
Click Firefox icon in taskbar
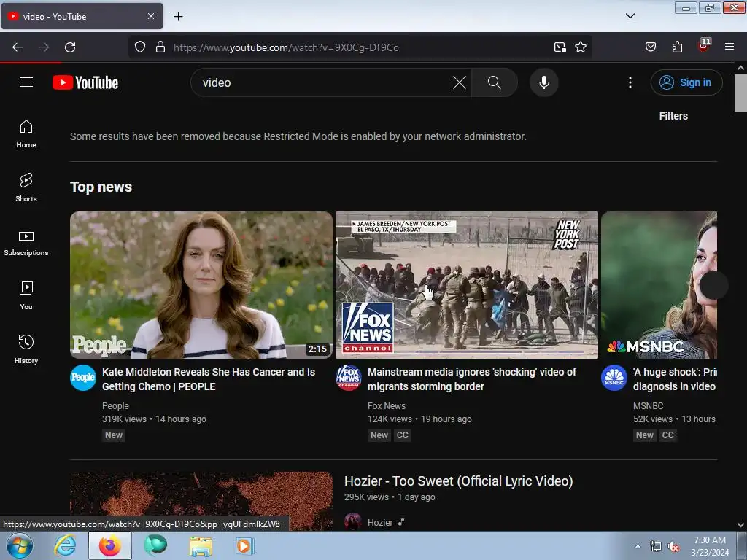pyautogui.click(x=110, y=545)
